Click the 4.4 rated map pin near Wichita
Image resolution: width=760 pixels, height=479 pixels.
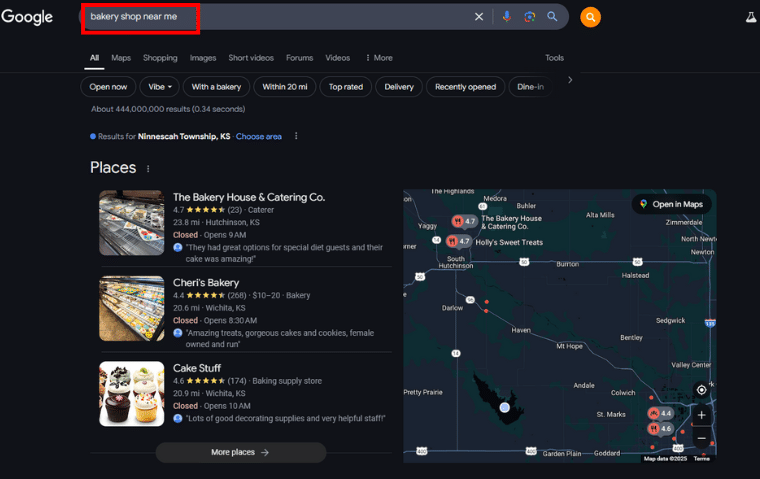[x=660, y=413]
